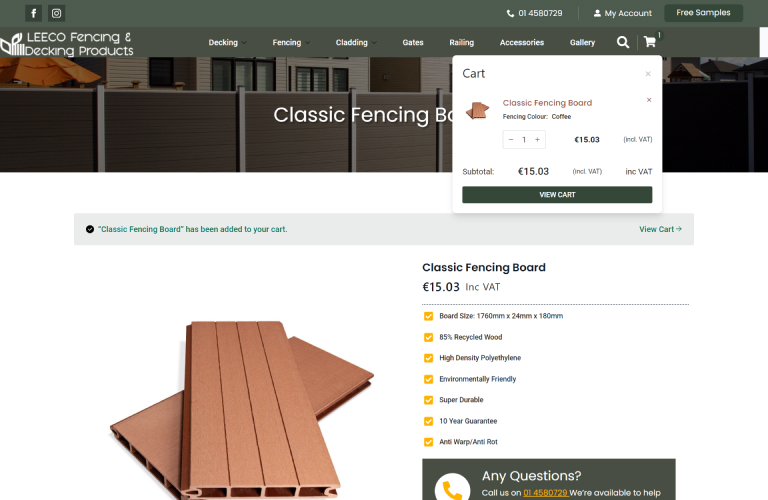
Task: Open My Account link
Action: pos(623,13)
